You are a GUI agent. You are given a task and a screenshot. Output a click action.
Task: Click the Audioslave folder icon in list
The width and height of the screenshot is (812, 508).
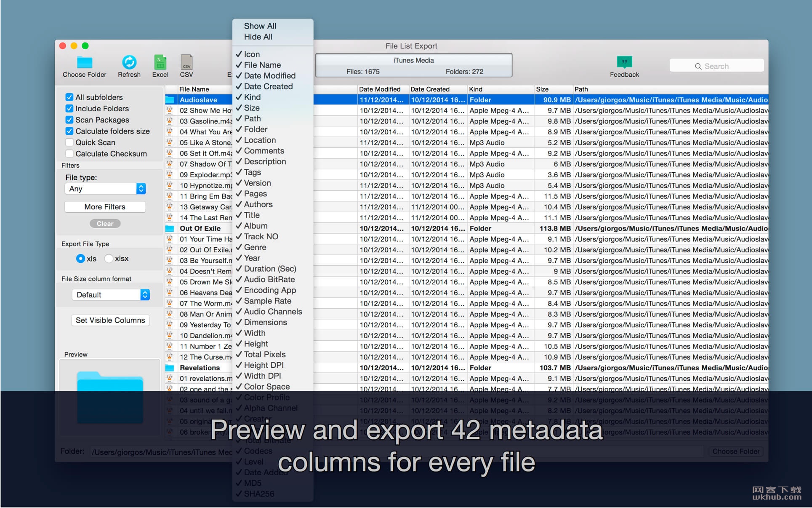coord(170,100)
